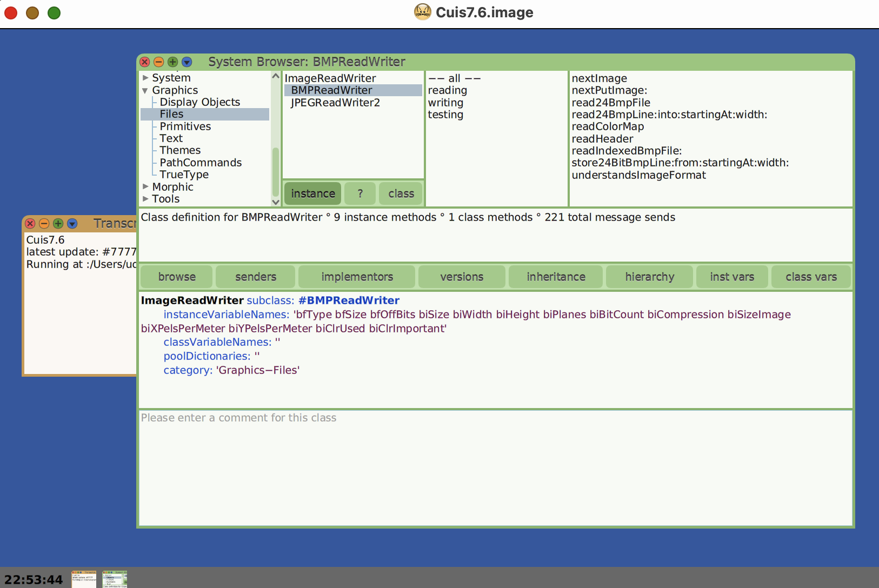Image resolution: width=879 pixels, height=588 pixels.
Task: Click the class vars button
Action: (x=811, y=277)
